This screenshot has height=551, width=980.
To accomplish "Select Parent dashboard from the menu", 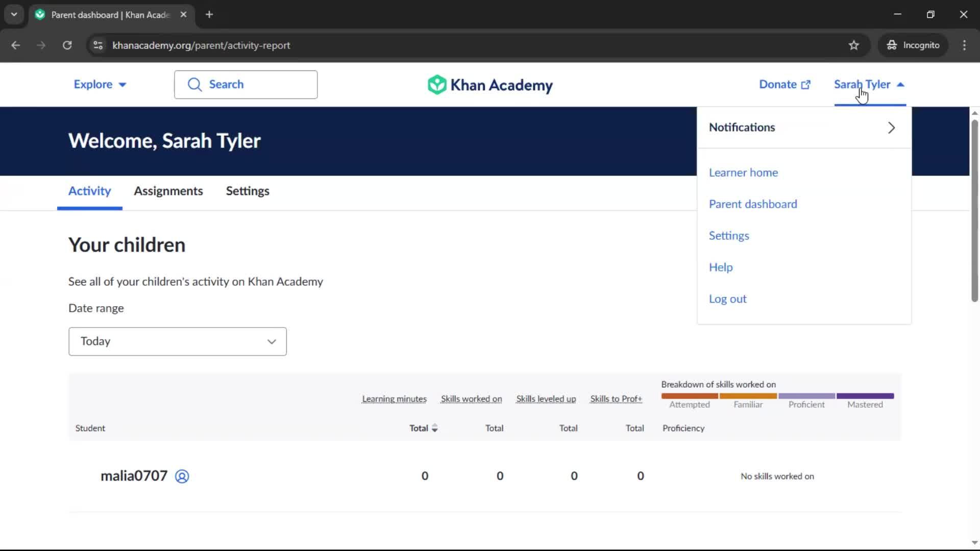I will click(x=753, y=205).
